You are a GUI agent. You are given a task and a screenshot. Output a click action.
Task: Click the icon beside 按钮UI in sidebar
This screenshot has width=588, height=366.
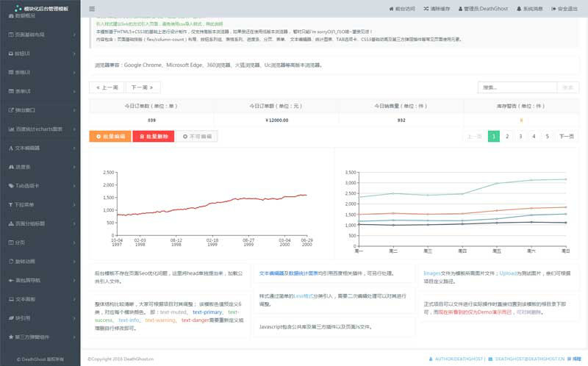point(11,54)
